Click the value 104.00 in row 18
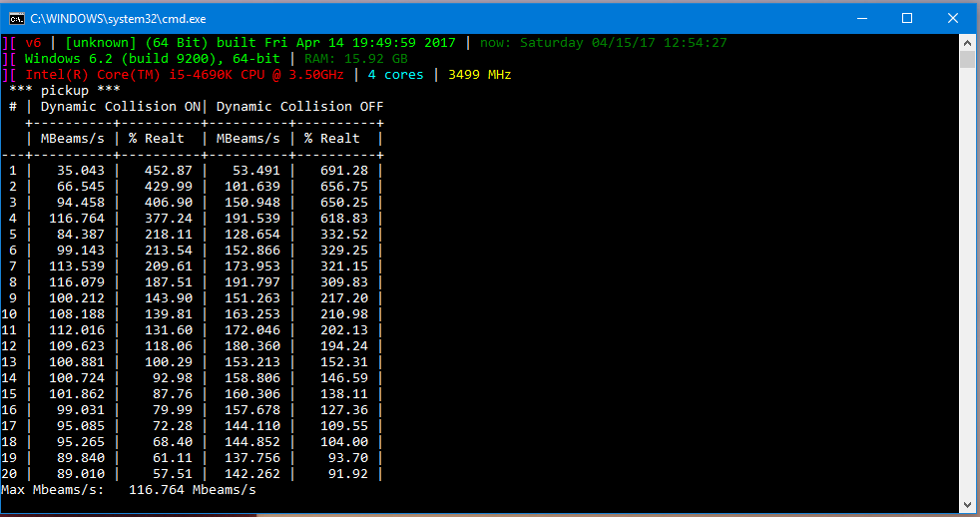Viewport: 980px width, 517px height. point(344,441)
